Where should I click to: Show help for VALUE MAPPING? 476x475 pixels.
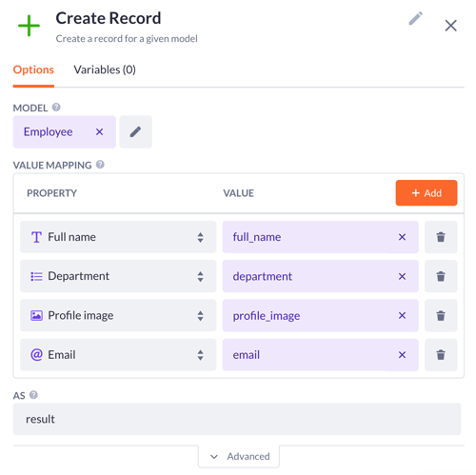[x=100, y=165]
